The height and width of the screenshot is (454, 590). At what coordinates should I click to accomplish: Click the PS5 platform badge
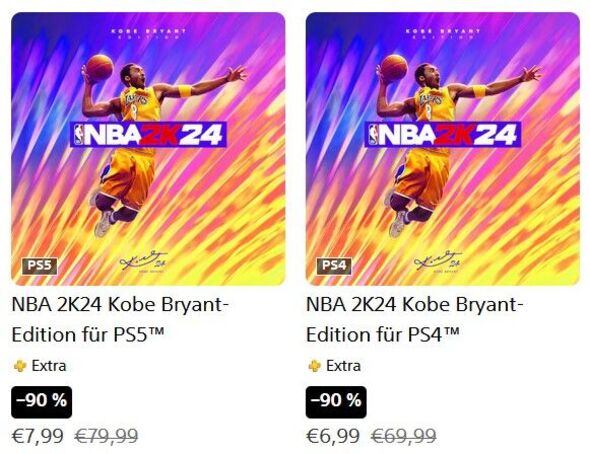coord(39,266)
